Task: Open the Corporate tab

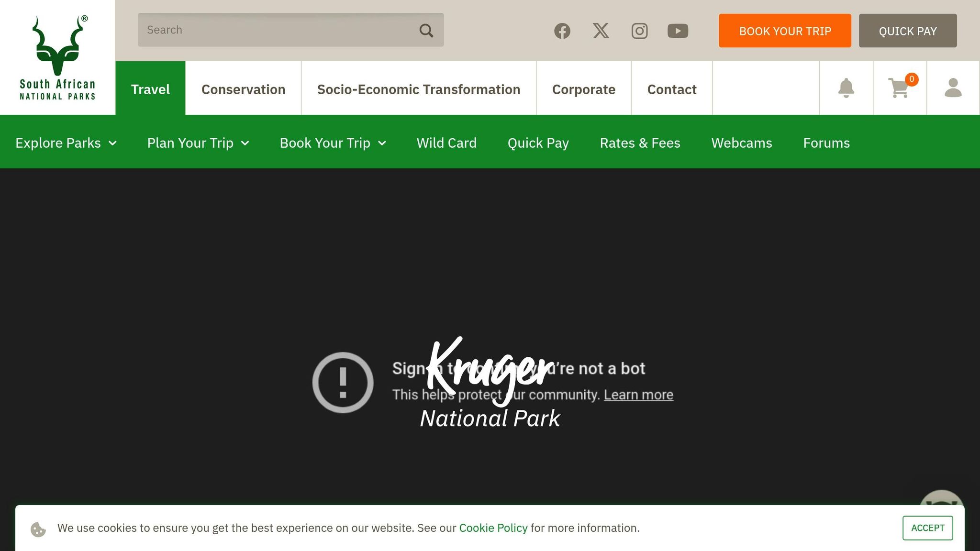Action: 583,89
